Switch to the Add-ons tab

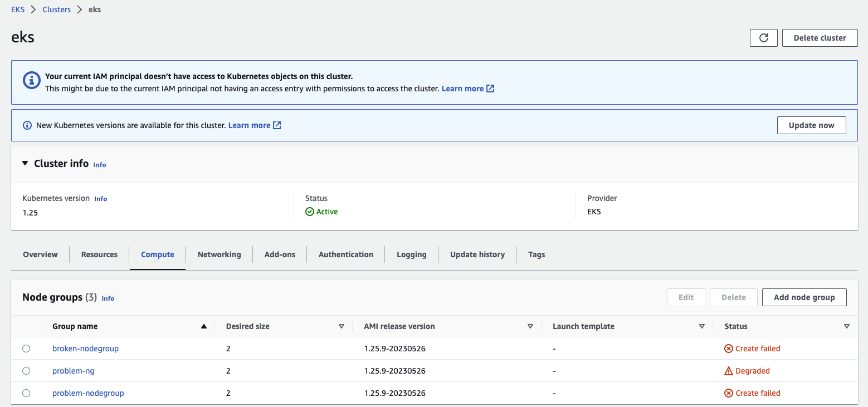click(x=280, y=254)
